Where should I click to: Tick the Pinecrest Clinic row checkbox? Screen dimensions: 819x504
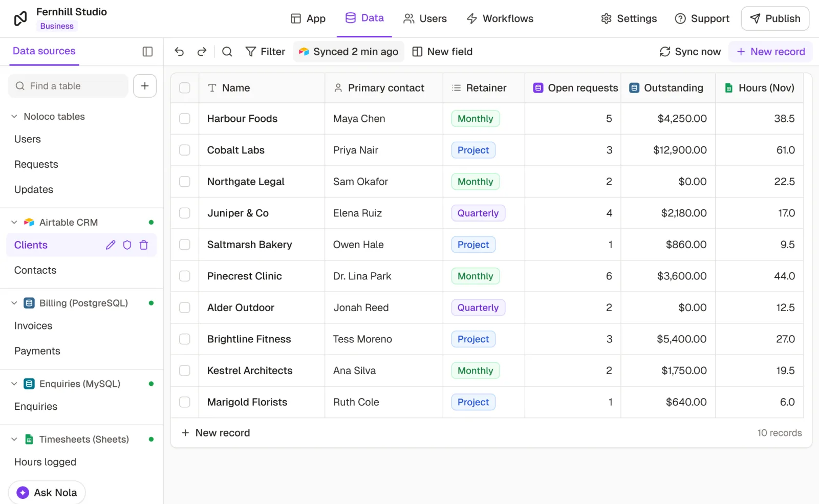(185, 276)
